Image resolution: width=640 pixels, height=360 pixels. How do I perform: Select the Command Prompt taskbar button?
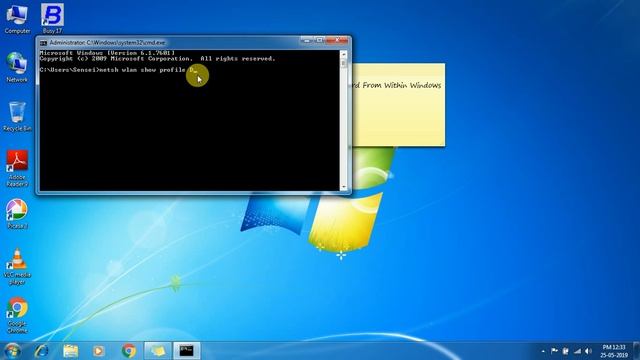point(187,351)
